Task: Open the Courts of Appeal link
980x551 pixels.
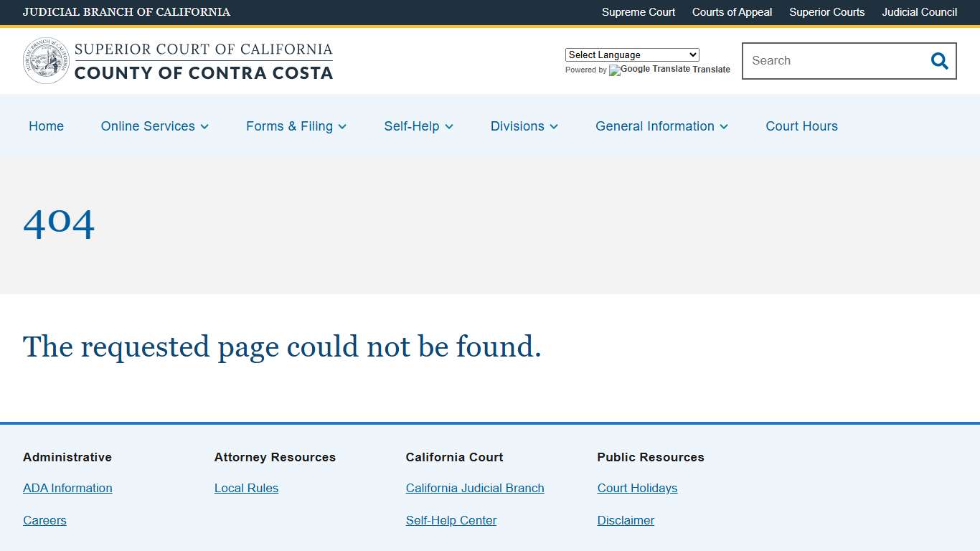Action: click(732, 12)
